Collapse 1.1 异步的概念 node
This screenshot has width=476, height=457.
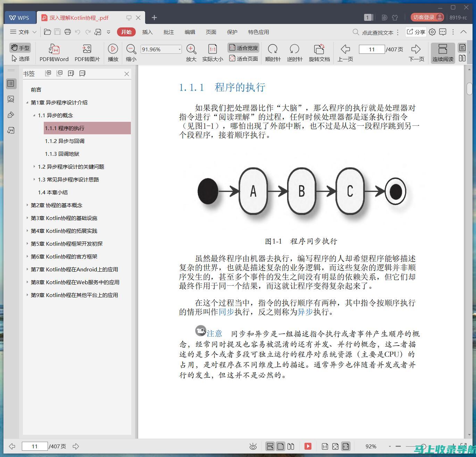point(34,115)
